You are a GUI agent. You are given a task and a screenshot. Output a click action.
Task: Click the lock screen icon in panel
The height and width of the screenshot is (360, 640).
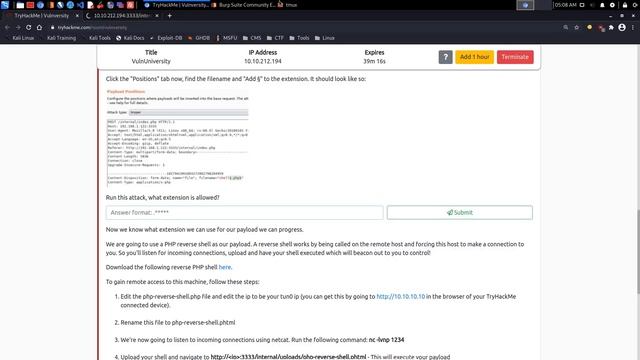click(624, 5)
